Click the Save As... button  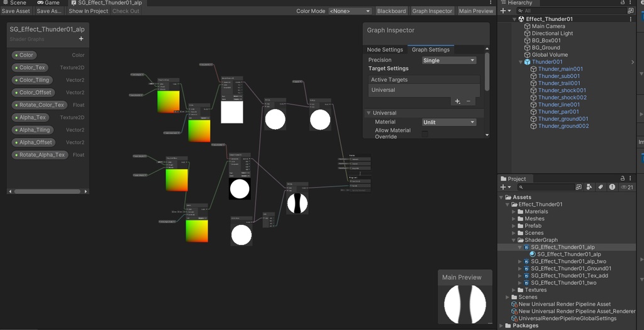click(x=49, y=11)
